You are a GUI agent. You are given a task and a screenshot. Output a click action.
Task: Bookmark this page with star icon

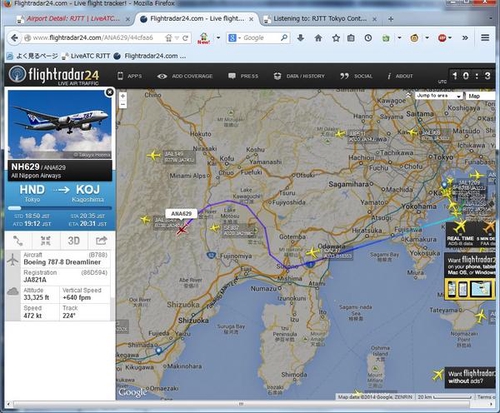click(336, 38)
